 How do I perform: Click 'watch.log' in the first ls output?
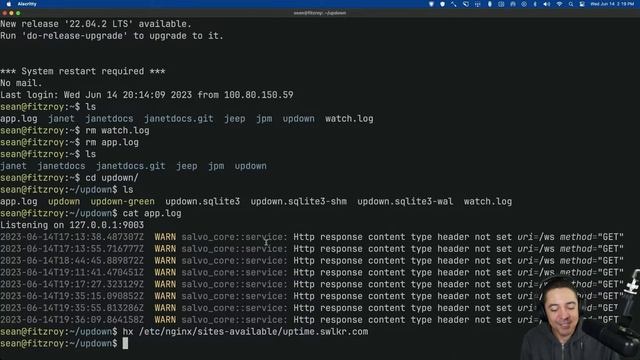pyautogui.click(x=349, y=118)
